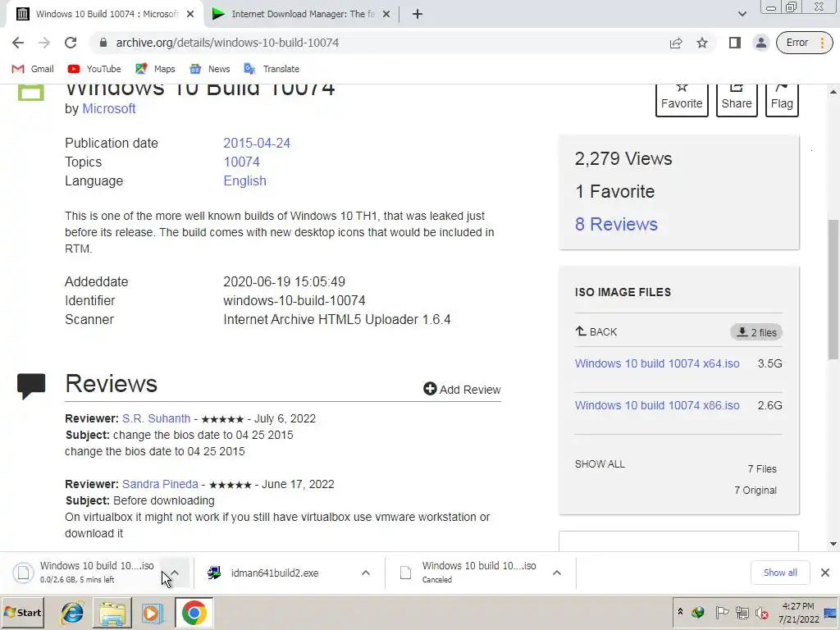This screenshot has width=840, height=630.
Task: Open reviewer Sandra Pineda's profile
Action: [x=160, y=484]
